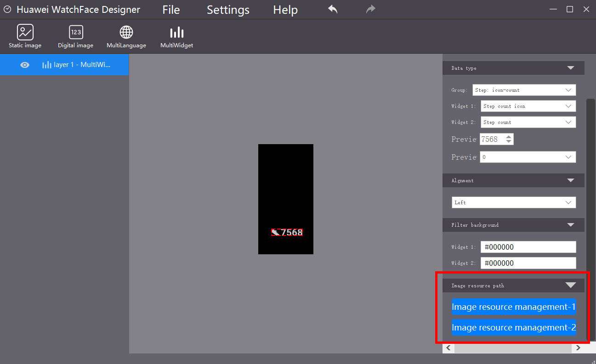The image size is (596, 364).
Task: Close the WatchFace Designer window
Action: (x=586, y=9)
